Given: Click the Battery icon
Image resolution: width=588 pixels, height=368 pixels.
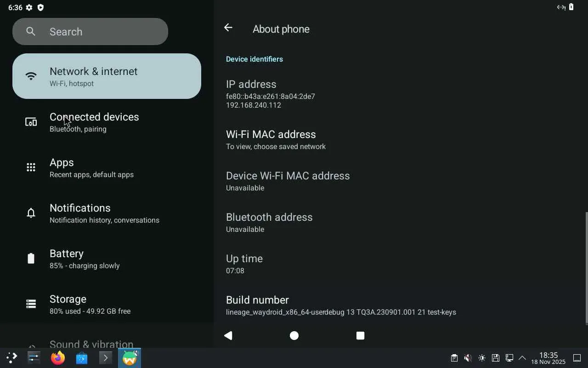Looking at the screenshot, I should tap(31, 259).
